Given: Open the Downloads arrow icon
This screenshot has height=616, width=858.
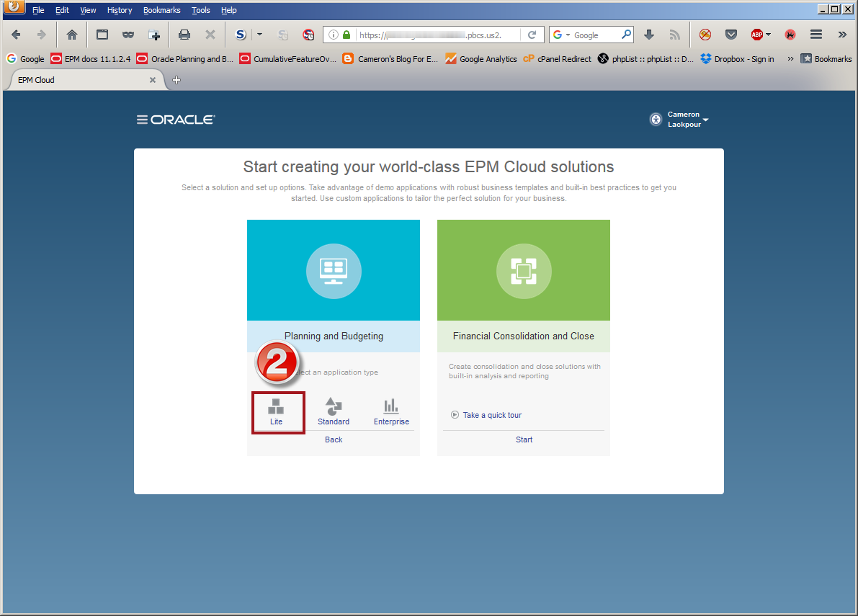Looking at the screenshot, I should click(x=649, y=35).
